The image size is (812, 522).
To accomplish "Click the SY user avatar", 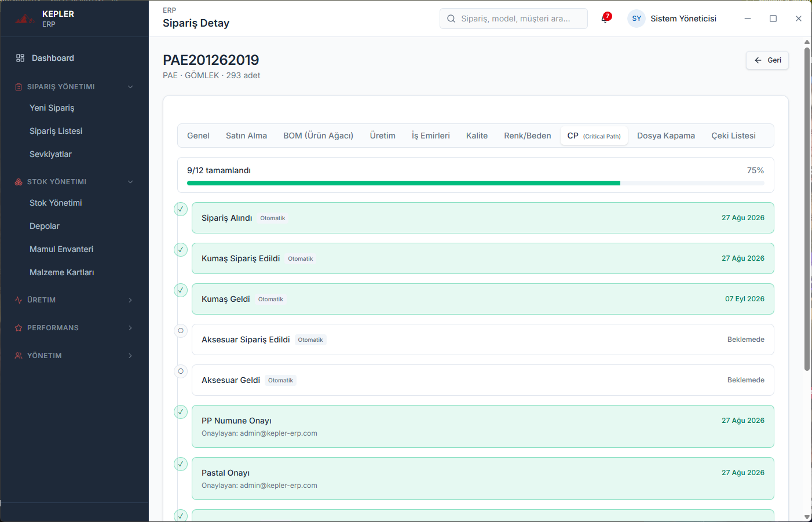I will pyautogui.click(x=637, y=19).
